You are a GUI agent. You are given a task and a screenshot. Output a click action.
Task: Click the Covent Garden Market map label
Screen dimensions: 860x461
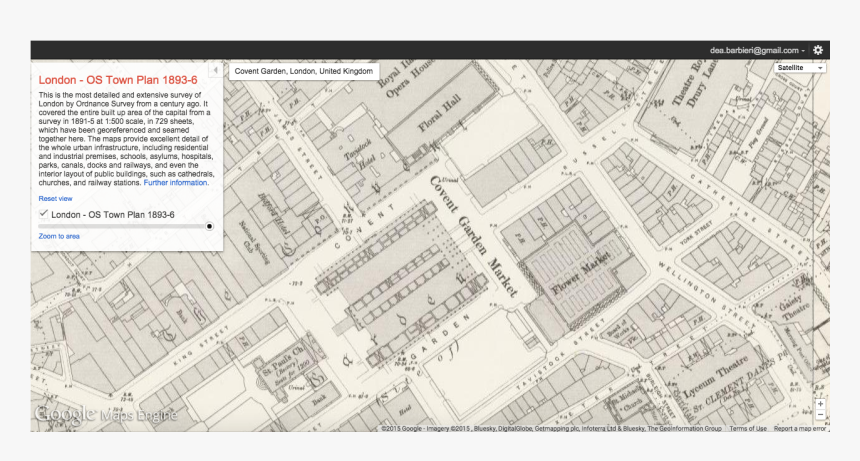click(x=473, y=236)
